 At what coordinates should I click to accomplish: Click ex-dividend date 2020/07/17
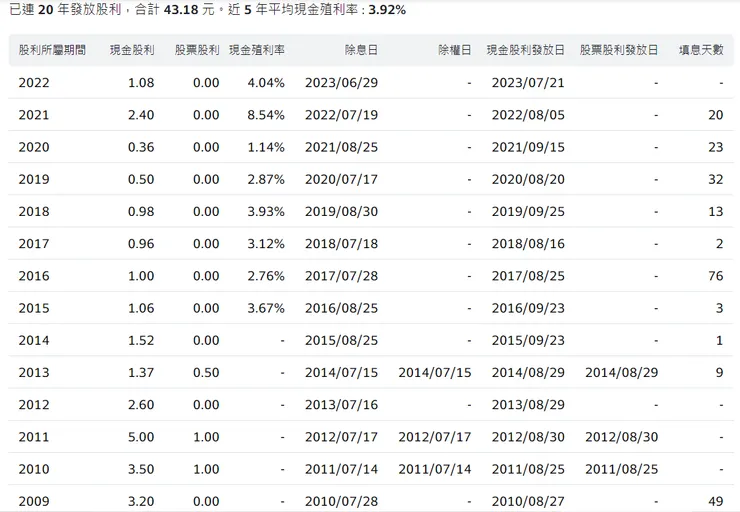coord(342,179)
